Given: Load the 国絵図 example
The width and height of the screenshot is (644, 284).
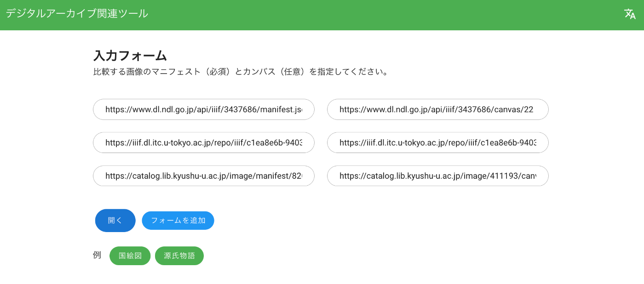Looking at the screenshot, I should pos(130,256).
